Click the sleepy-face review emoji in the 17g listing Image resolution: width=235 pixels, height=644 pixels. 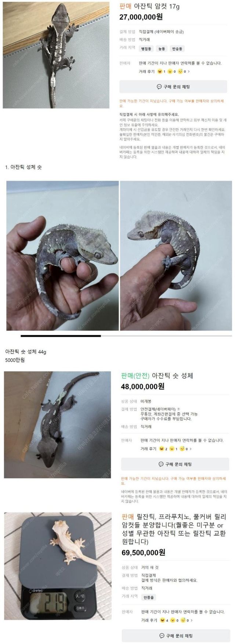181,72
